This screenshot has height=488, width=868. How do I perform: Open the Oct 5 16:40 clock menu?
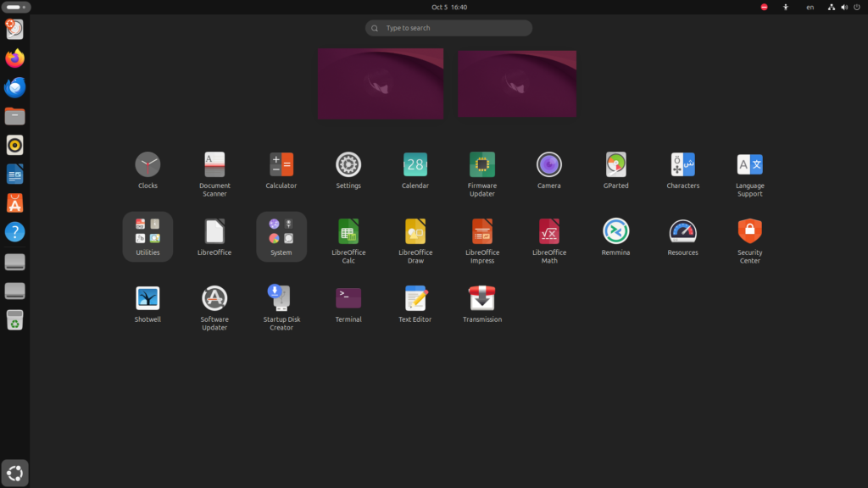tap(449, 7)
